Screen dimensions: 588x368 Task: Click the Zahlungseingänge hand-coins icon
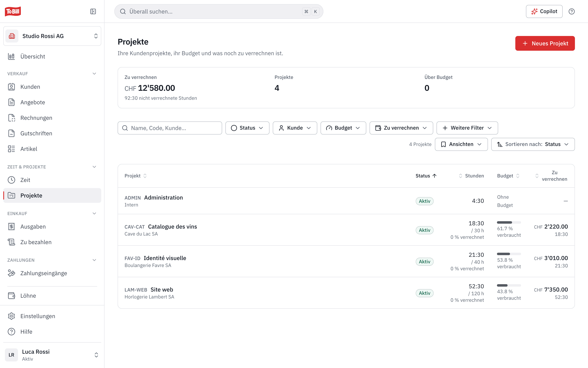(11, 273)
